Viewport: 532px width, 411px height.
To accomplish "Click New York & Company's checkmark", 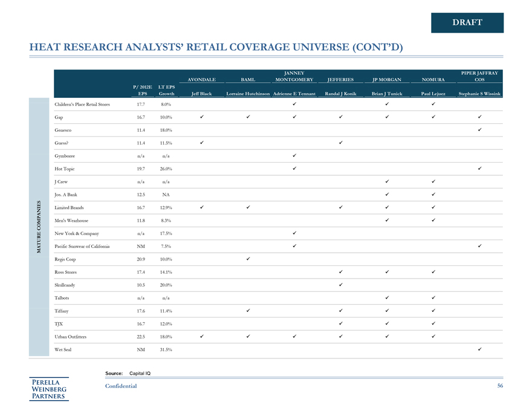I will (x=294, y=233).
